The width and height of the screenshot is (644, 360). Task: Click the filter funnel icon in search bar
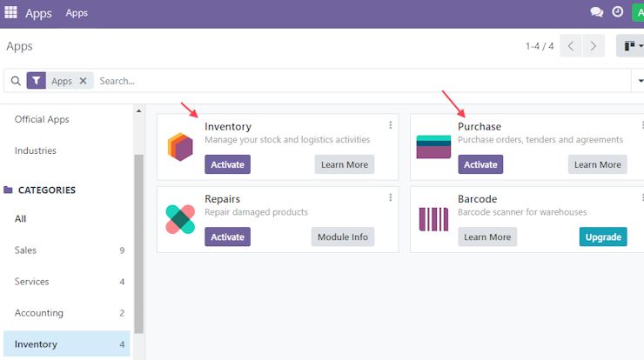pos(37,81)
